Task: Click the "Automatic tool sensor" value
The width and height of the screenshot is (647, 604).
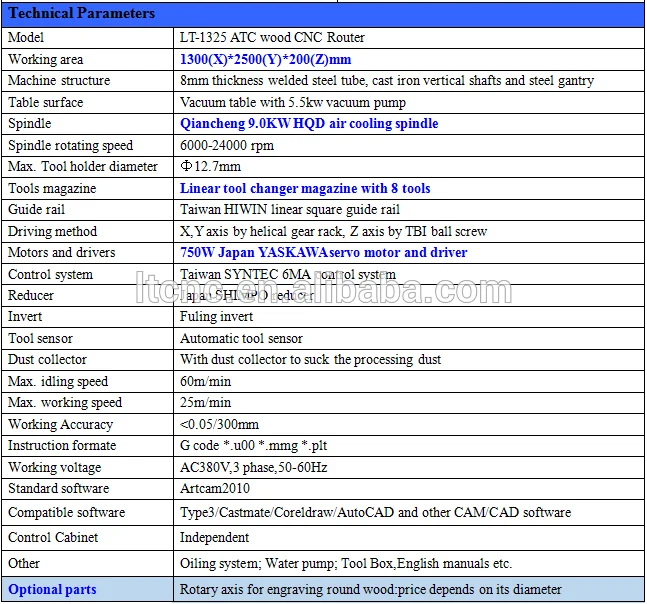Action: 241,338
